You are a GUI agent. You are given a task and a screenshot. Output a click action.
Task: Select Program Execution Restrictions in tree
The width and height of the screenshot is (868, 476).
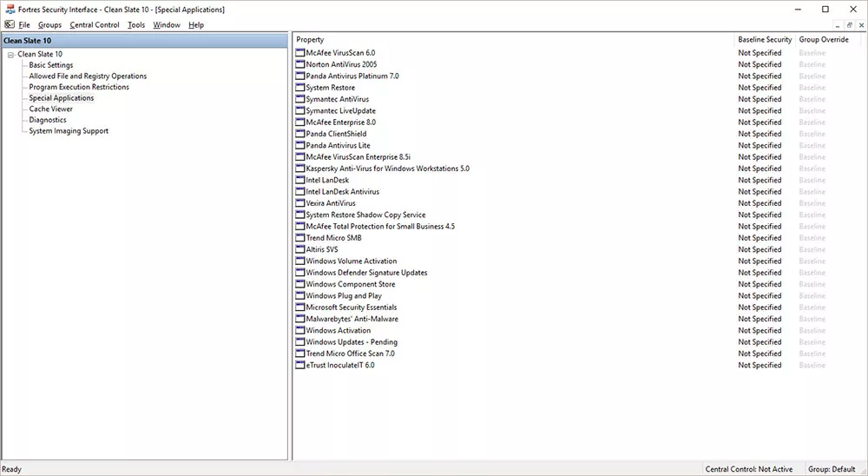tap(79, 87)
